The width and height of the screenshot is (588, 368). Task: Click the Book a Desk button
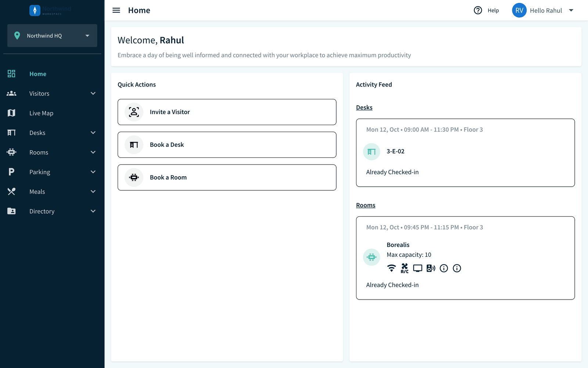(227, 145)
